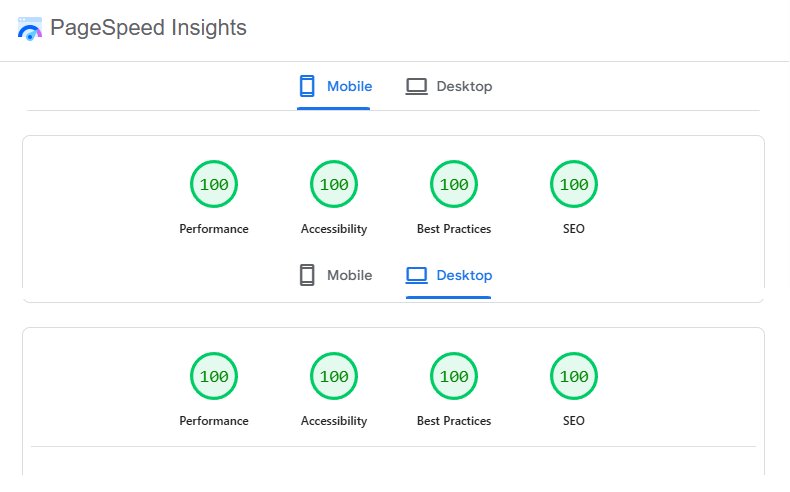Screen dimensions: 790x492
Task: Click the laptop icon in the lower tab bar
Action: (x=417, y=275)
